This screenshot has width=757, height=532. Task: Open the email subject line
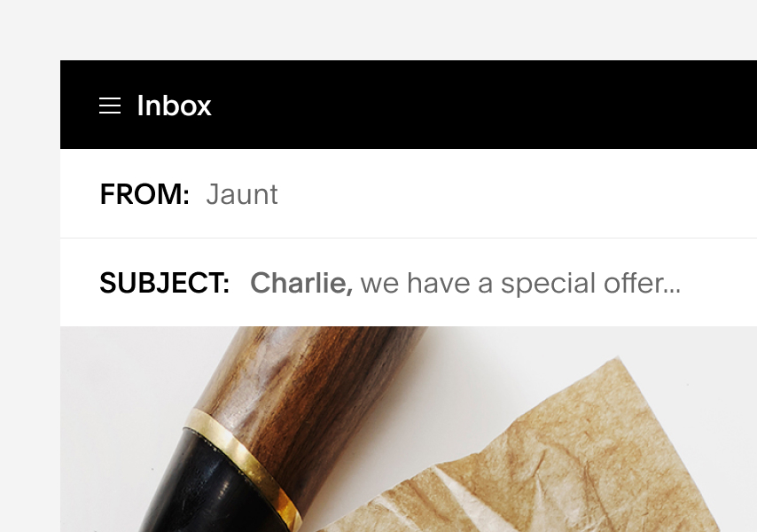[465, 282]
